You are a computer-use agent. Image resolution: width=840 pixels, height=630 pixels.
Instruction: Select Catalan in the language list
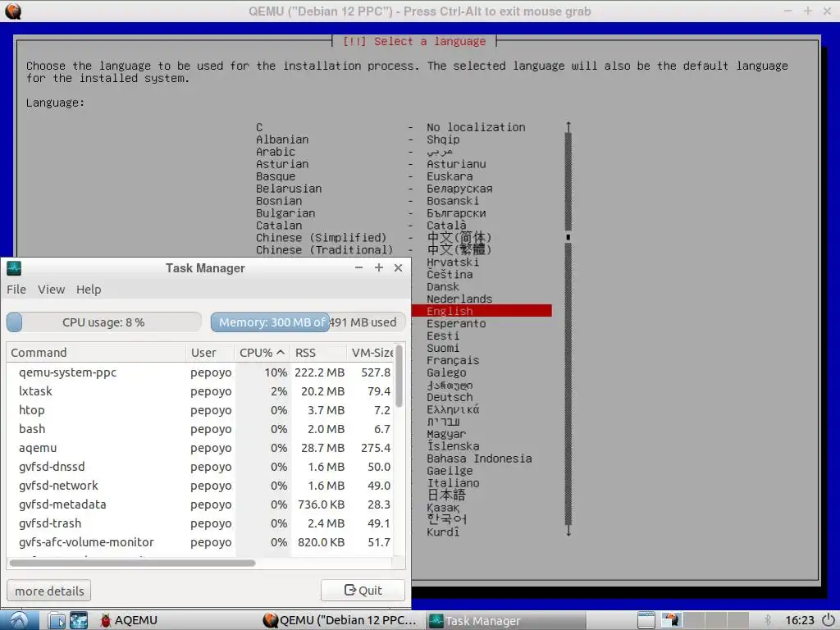pyautogui.click(x=279, y=226)
